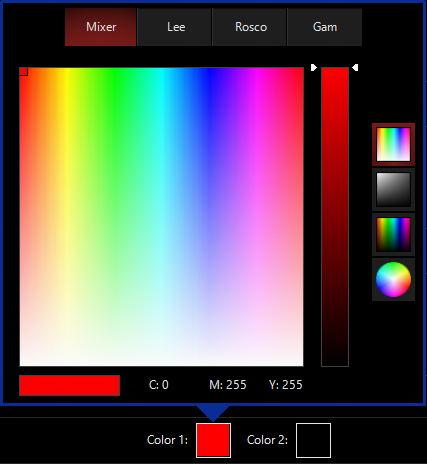Click the red selection marker in gradient corner
Viewport: 427px width, 464px height.
24,72
